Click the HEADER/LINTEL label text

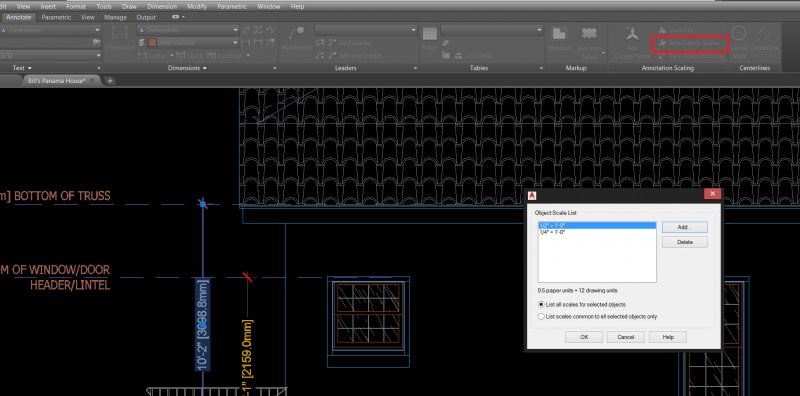point(70,284)
